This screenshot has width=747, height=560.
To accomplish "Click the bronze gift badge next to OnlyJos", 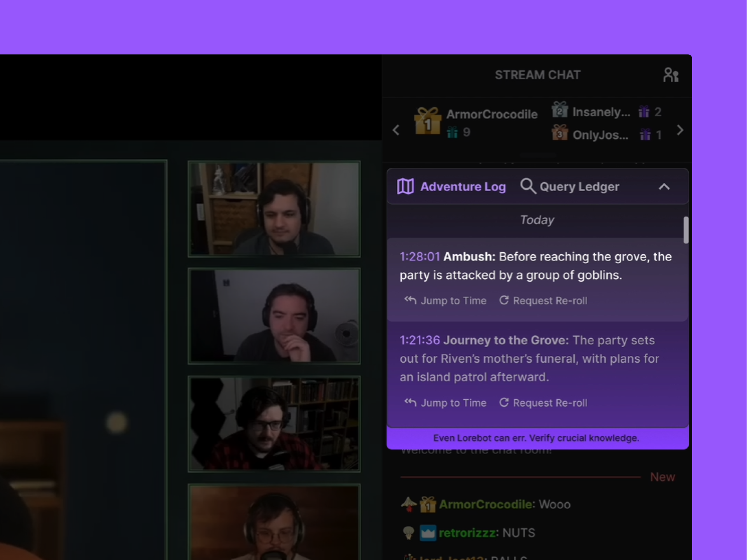I will pyautogui.click(x=560, y=133).
